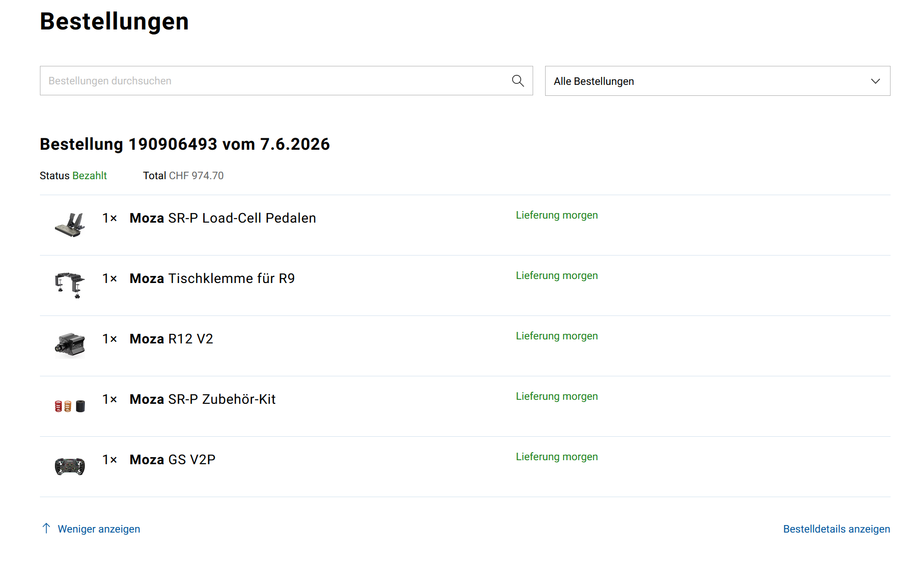This screenshot has width=924, height=570.
Task: Click the CHF 974.70 total amount
Action: [x=196, y=176]
